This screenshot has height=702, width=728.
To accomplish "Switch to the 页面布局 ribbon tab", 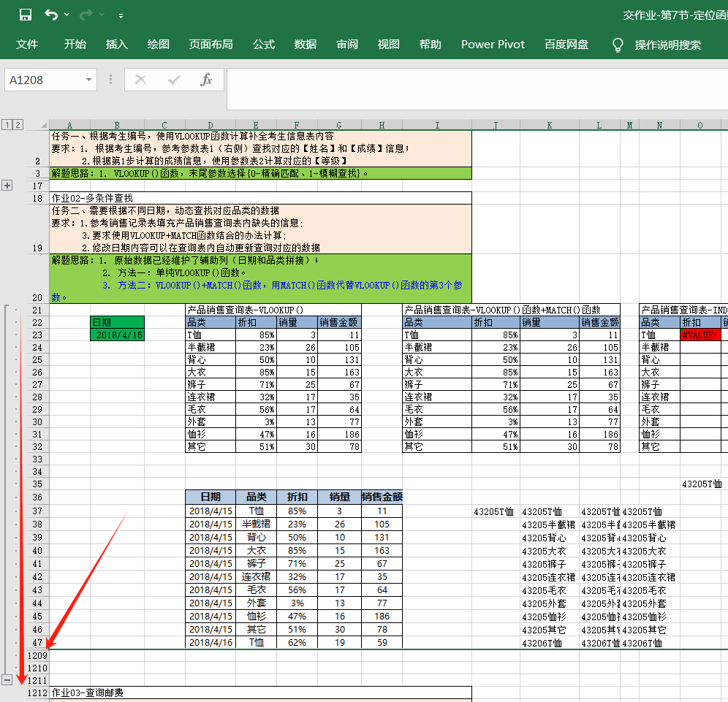I will 211,45.
